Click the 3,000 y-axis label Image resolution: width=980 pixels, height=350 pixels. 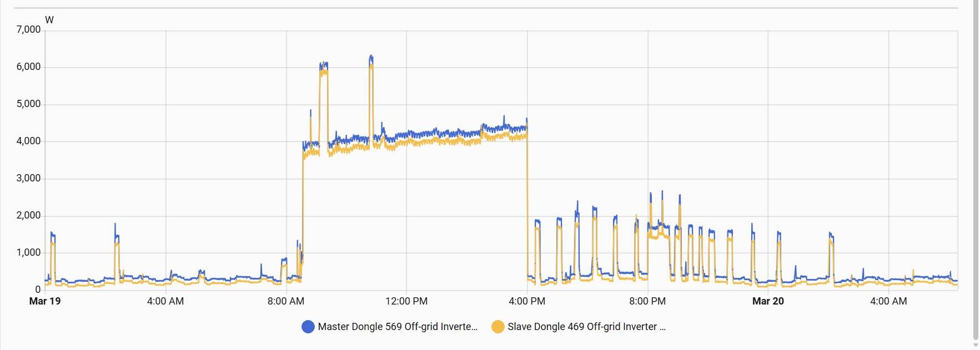tap(29, 179)
